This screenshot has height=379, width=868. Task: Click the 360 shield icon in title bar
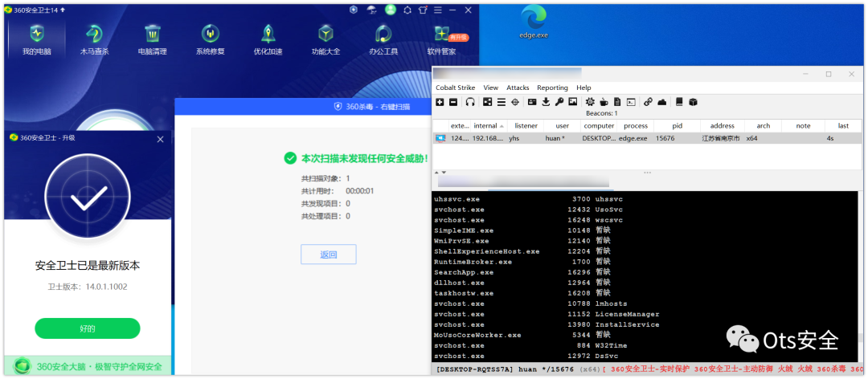click(x=353, y=10)
